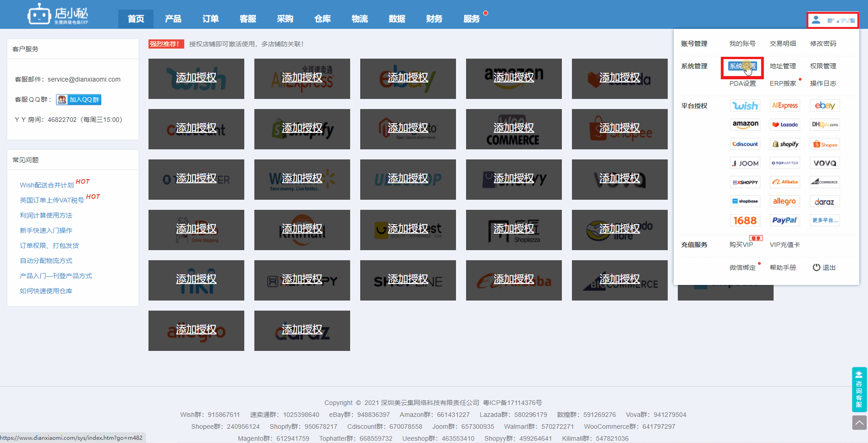Viewport: 868px width, 443px height.
Task: Open 权限管理 permission management
Action: pos(823,66)
